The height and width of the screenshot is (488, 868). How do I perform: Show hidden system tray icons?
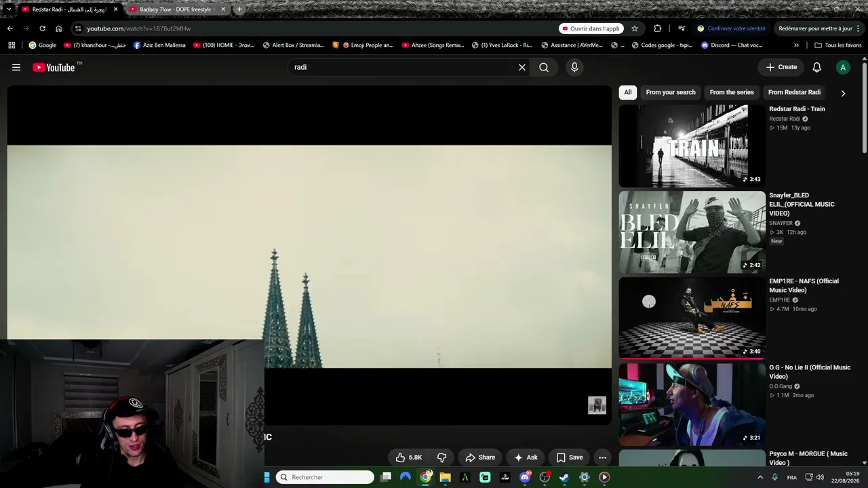click(759, 478)
